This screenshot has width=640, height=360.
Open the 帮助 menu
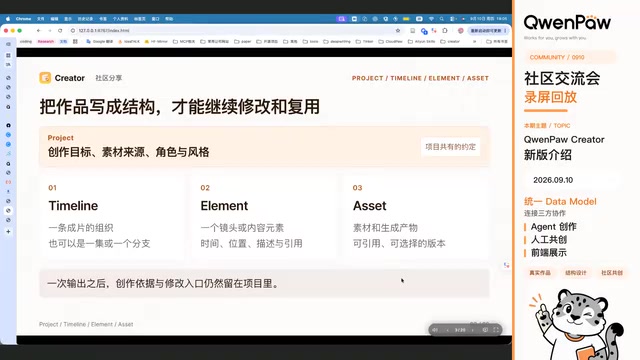click(169, 19)
